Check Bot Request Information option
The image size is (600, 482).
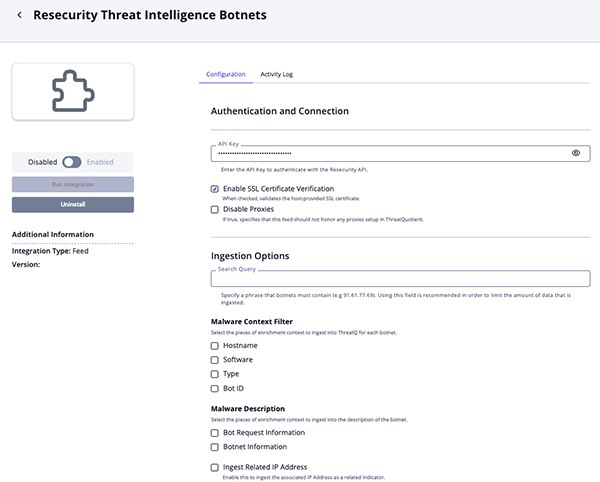click(x=215, y=433)
